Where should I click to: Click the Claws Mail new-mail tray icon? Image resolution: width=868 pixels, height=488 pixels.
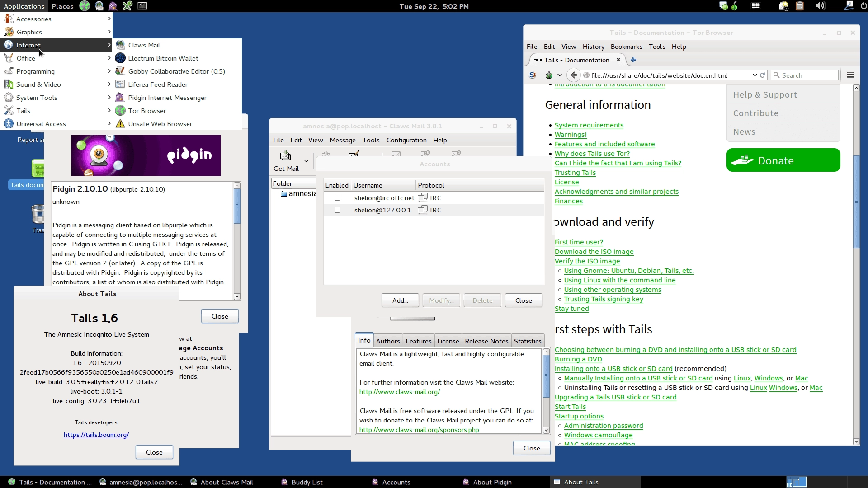[x=783, y=6]
